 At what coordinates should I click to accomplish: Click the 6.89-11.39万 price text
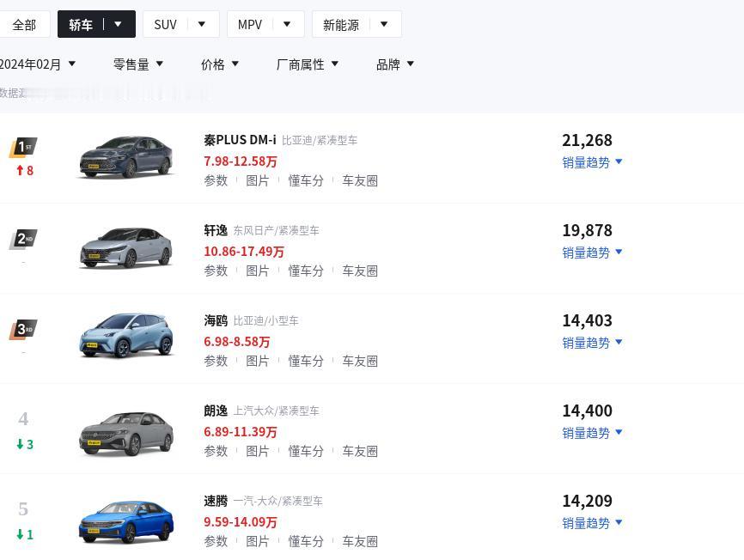pyautogui.click(x=241, y=431)
